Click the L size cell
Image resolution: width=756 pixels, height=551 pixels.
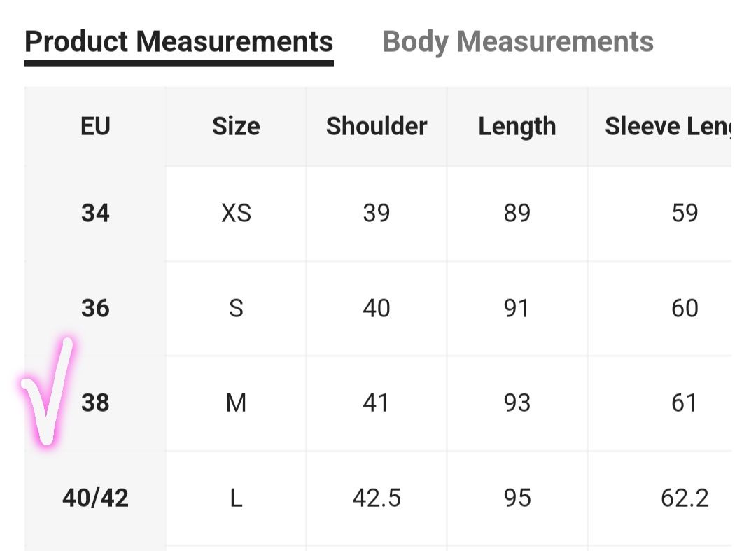[x=237, y=498]
